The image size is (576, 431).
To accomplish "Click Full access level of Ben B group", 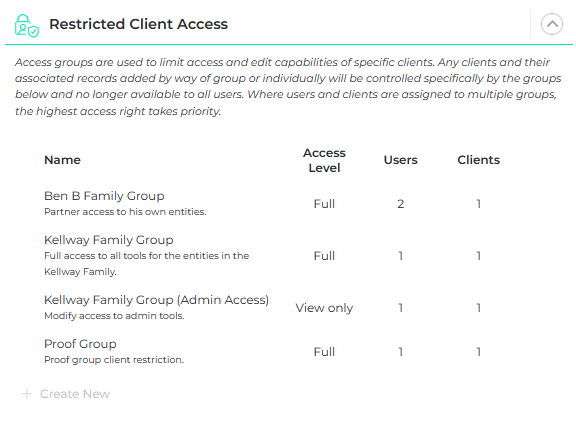I will click(324, 204).
